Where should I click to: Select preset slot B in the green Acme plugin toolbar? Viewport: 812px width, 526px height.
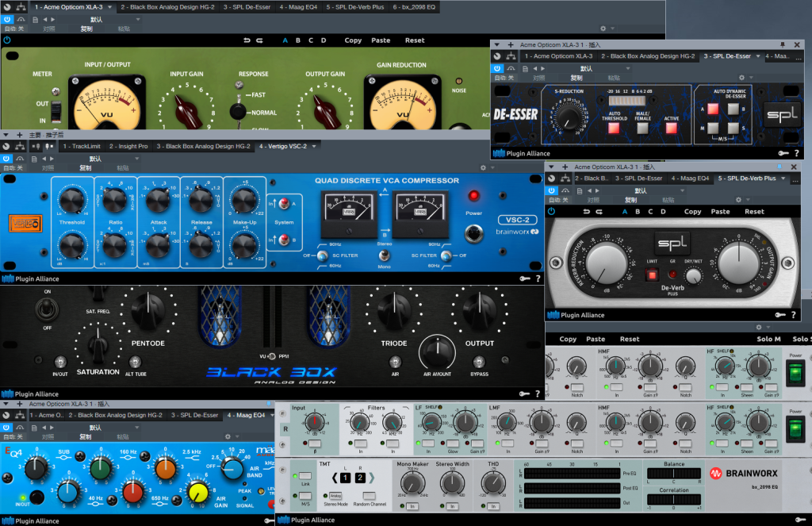[x=298, y=40]
